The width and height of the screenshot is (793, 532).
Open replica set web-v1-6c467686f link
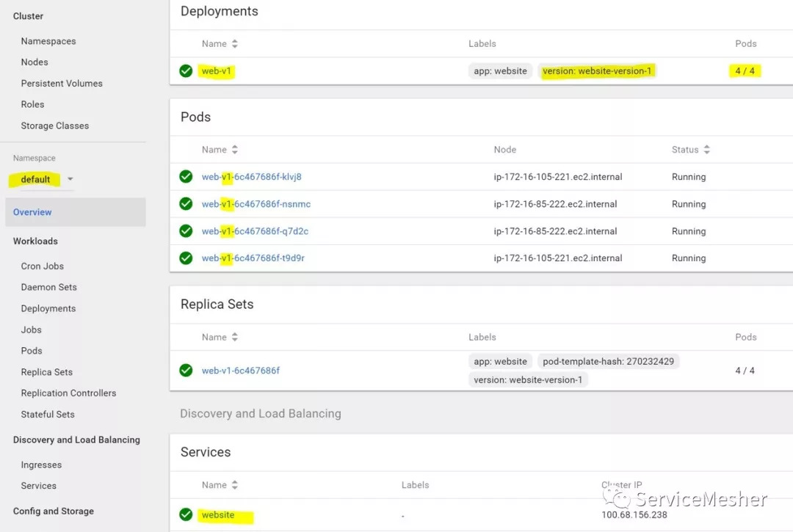tap(241, 371)
